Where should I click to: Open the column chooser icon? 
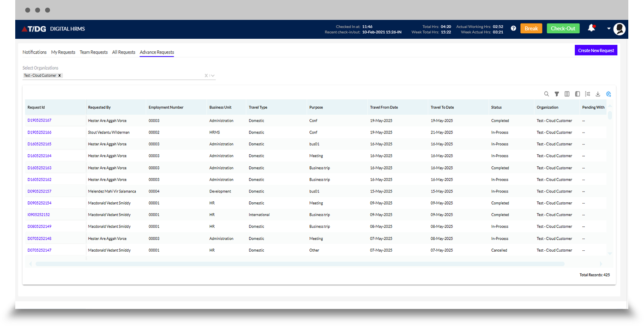click(567, 94)
